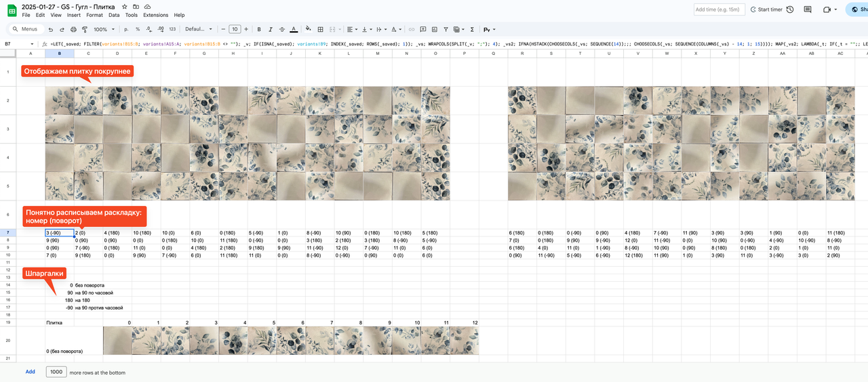Format as currency with the p. button
The width and height of the screenshot is (868, 382).
127,29
